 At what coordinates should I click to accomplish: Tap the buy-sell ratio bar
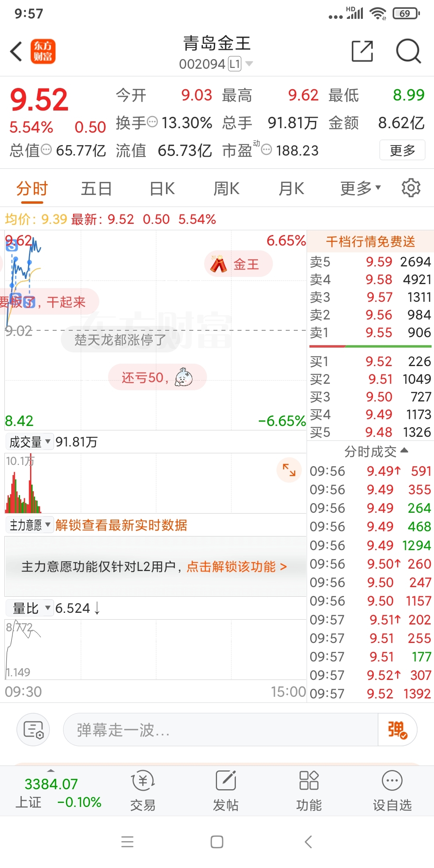click(371, 346)
